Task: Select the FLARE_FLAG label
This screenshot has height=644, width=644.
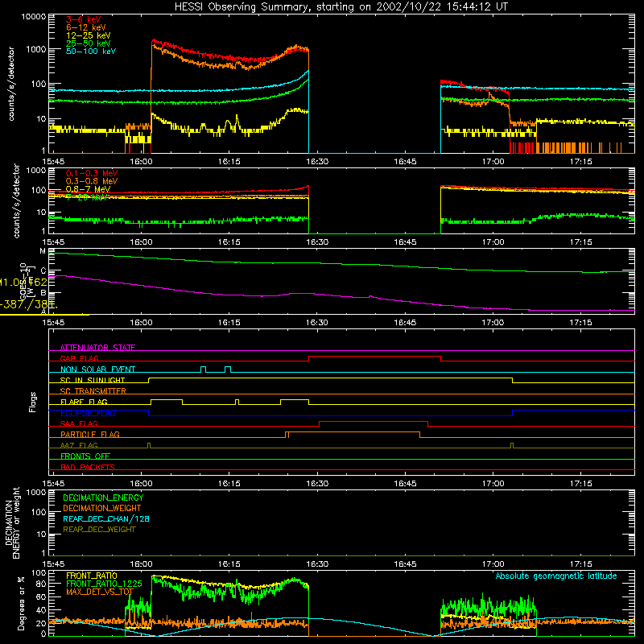Action: (84, 402)
